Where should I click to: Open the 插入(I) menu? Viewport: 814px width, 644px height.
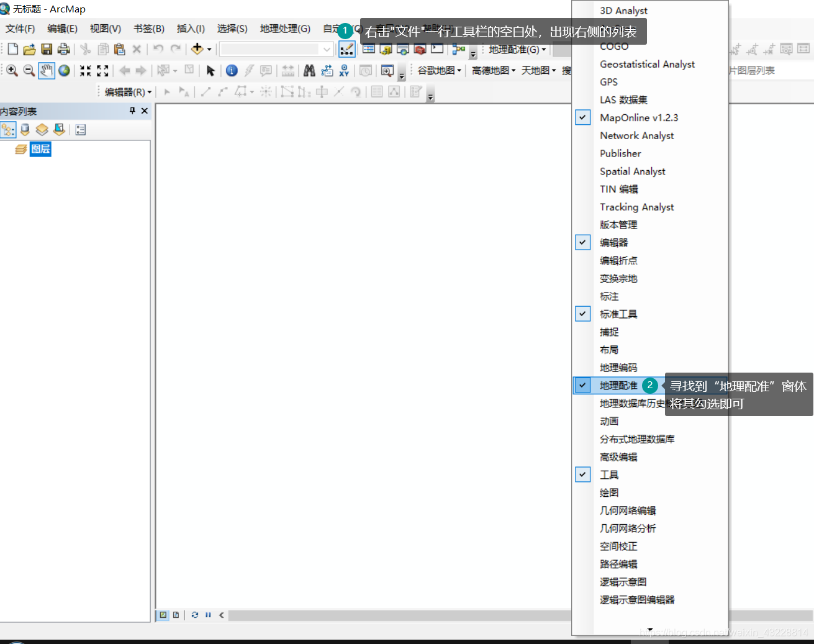tap(191, 29)
